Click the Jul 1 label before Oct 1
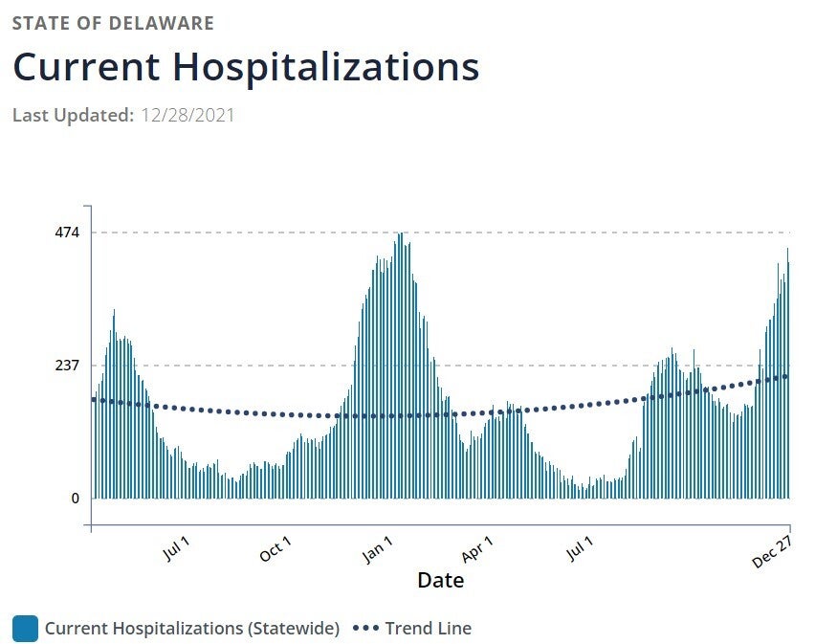Screen dimensions: 815x644 point(175,550)
